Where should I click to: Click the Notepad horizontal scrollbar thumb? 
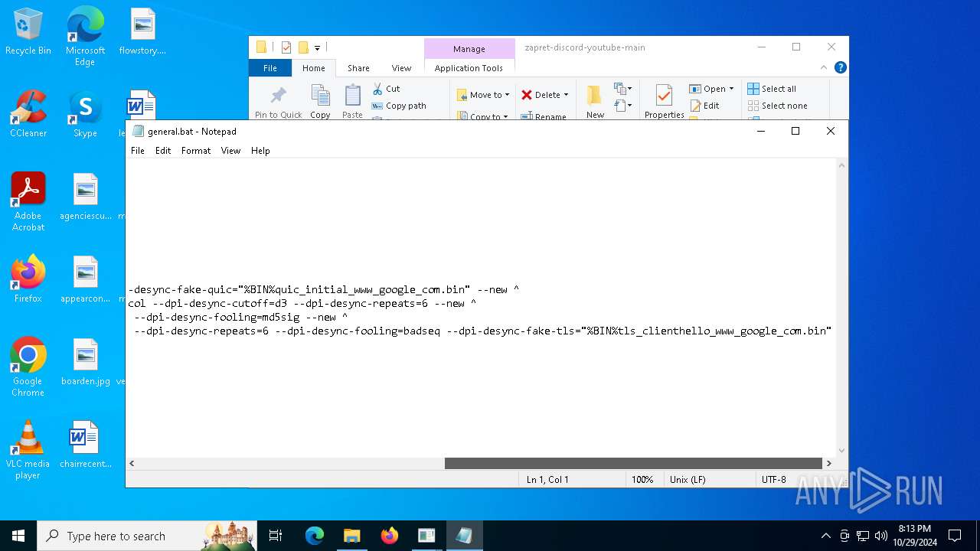633,463
